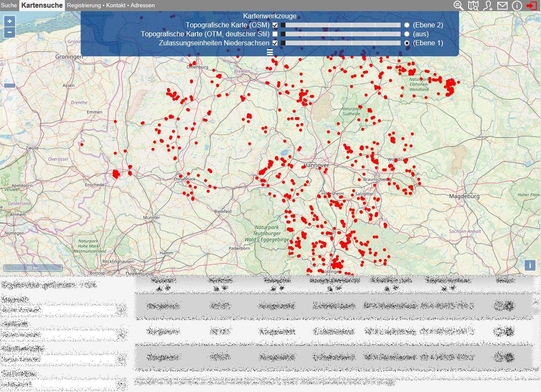
Task: Zoom out the map with minus button
Action: pyautogui.click(x=9, y=32)
